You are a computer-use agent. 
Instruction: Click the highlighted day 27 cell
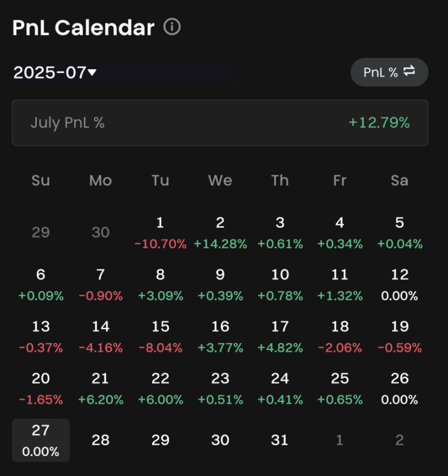coord(40,440)
